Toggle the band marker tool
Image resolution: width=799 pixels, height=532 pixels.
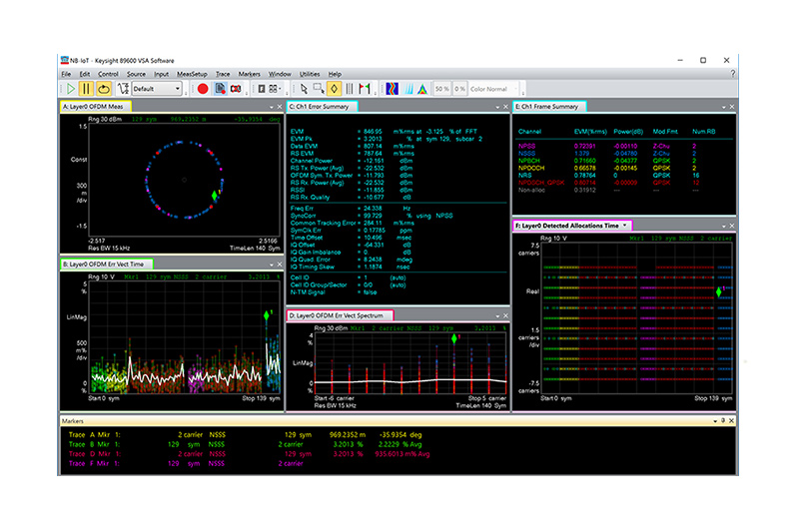pyautogui.click(x=350, y=89)
